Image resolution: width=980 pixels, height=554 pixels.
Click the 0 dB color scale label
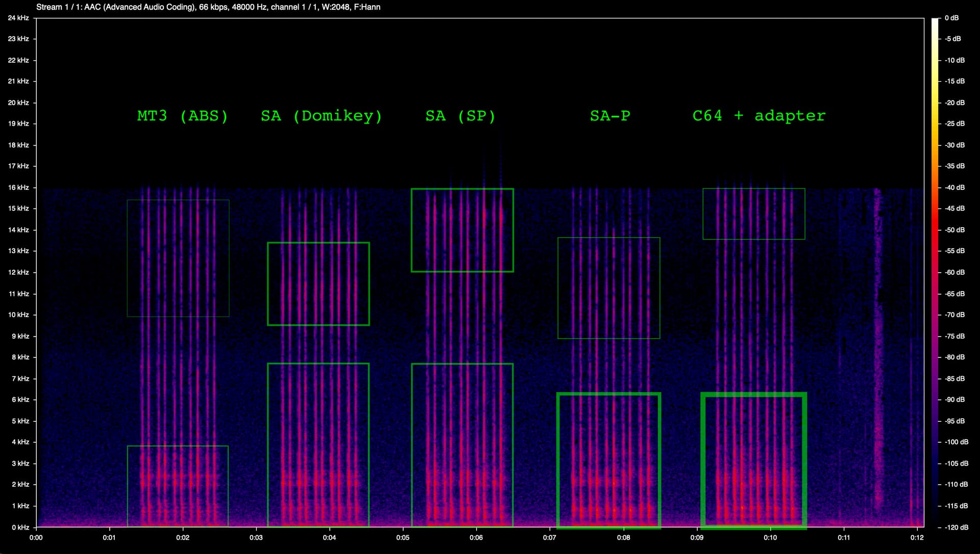pyautogui.click(x=951, y=18)
